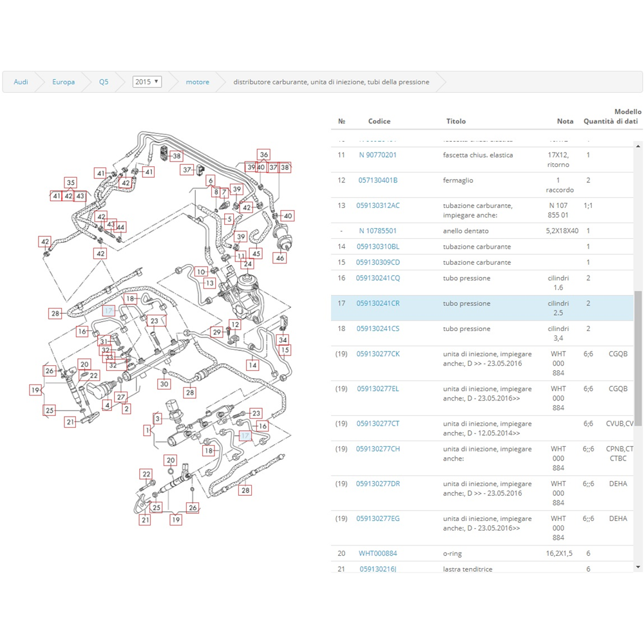Open the Audi breadcrumb link
The image size is (644, 644).
click(21, 82)
